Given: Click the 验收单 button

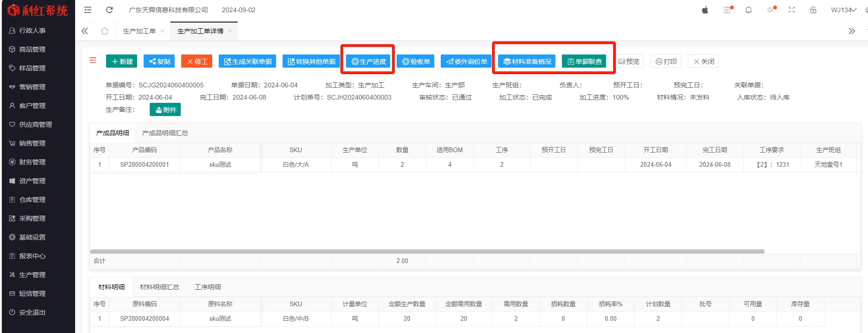Looking at the screenshot, I should click(x=415, y=62).
